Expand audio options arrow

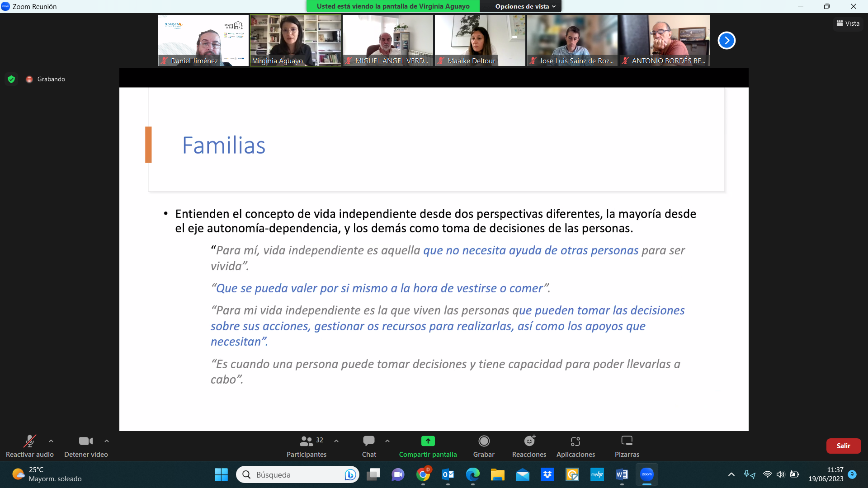(x=51, y=441)
